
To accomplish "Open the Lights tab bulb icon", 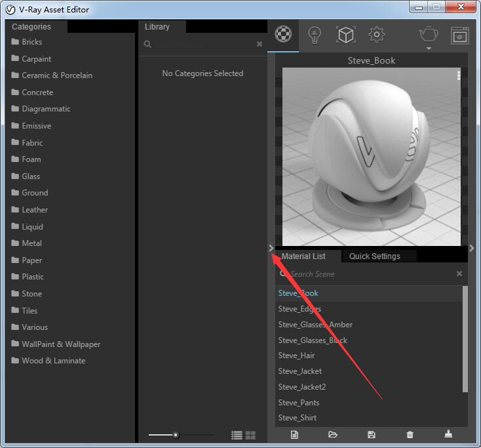I will click(315, 35).
